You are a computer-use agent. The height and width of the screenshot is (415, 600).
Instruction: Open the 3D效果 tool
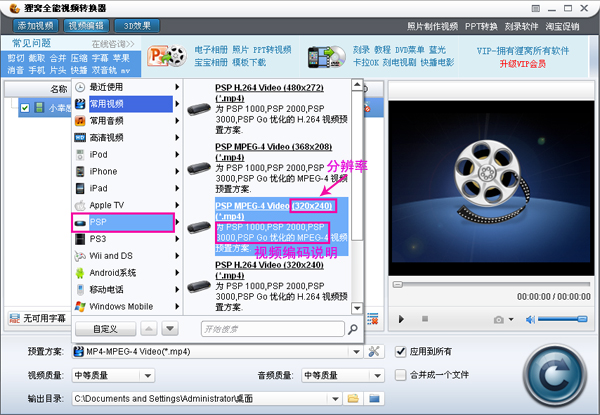[137, 26]
